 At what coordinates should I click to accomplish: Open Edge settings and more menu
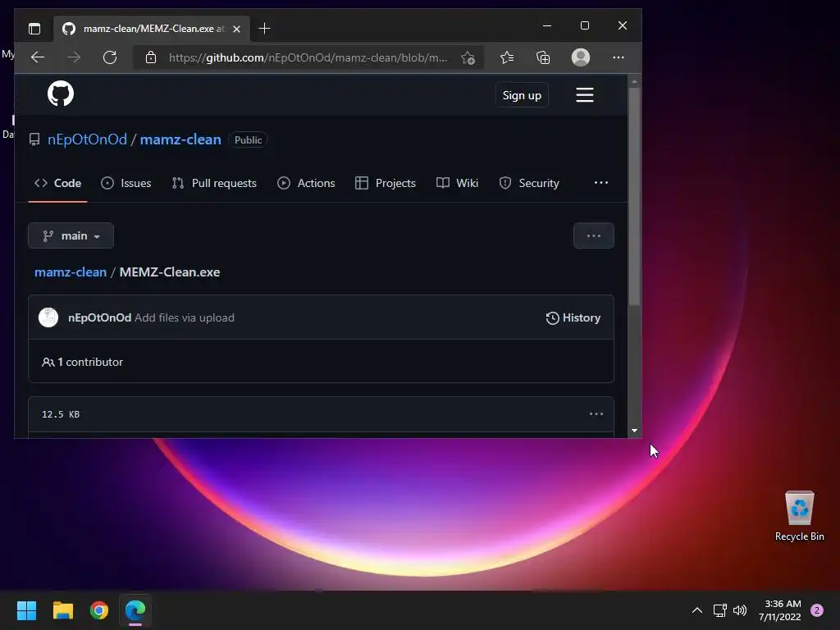click(x=619, y=57)
